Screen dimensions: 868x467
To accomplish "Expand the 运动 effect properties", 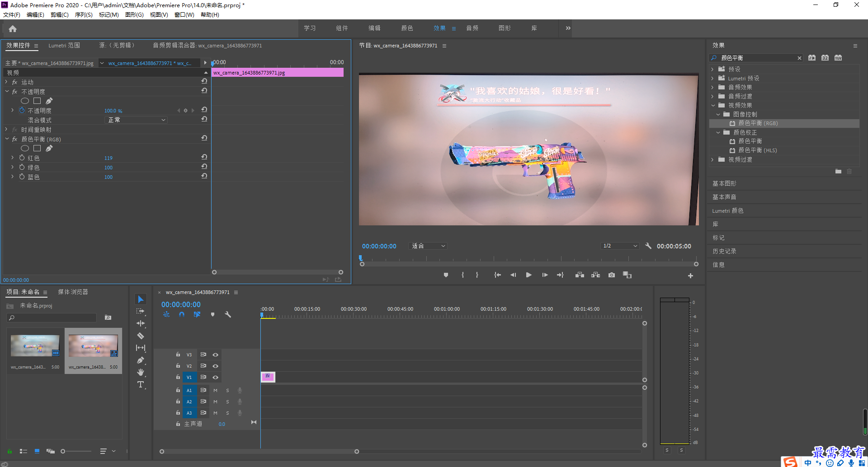I will click(x=6, y=82).
